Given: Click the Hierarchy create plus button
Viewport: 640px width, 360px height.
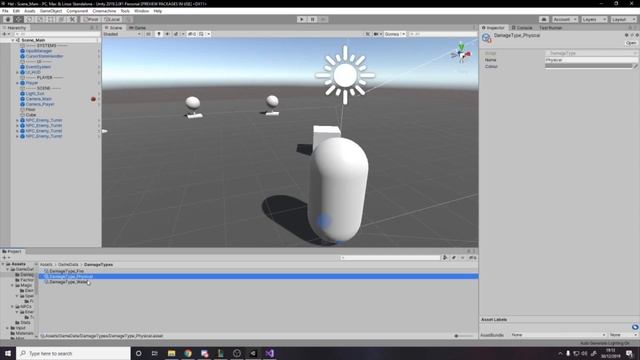Looking at the screenshot, I should [5, 34].
